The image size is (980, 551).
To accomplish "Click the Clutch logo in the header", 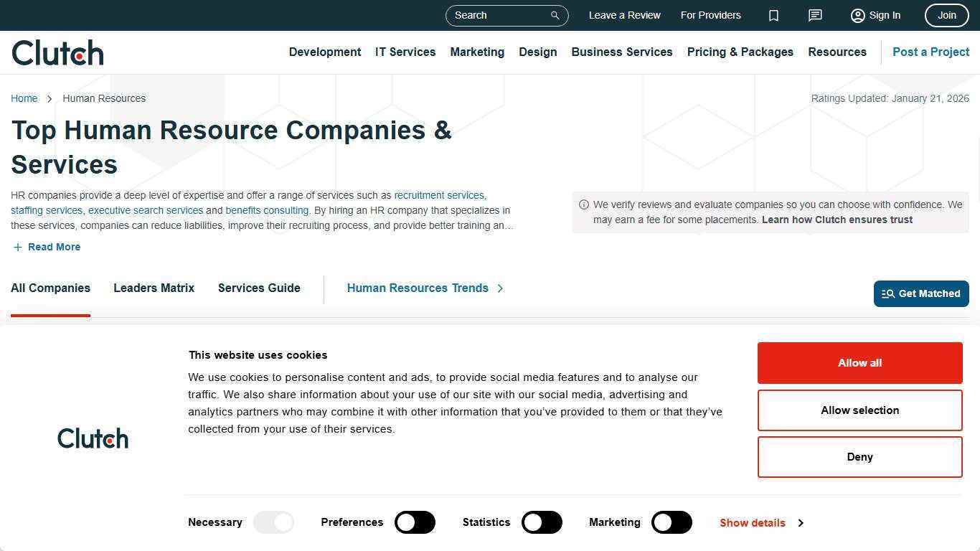I will pos(57,52).
